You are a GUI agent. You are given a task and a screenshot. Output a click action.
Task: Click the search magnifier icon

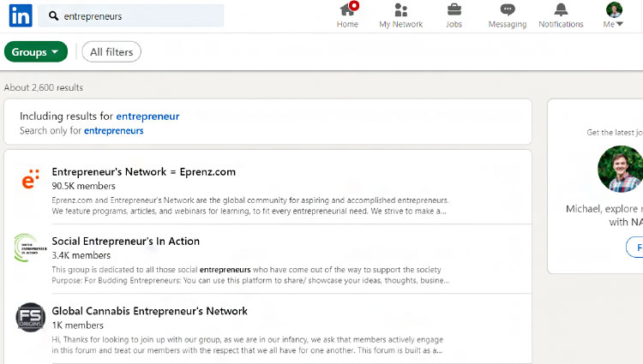(x=53, y=16)
